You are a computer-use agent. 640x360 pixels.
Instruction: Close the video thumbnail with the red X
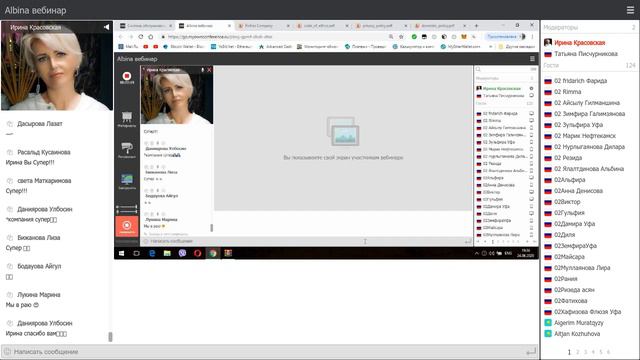(x=209, y=70)
